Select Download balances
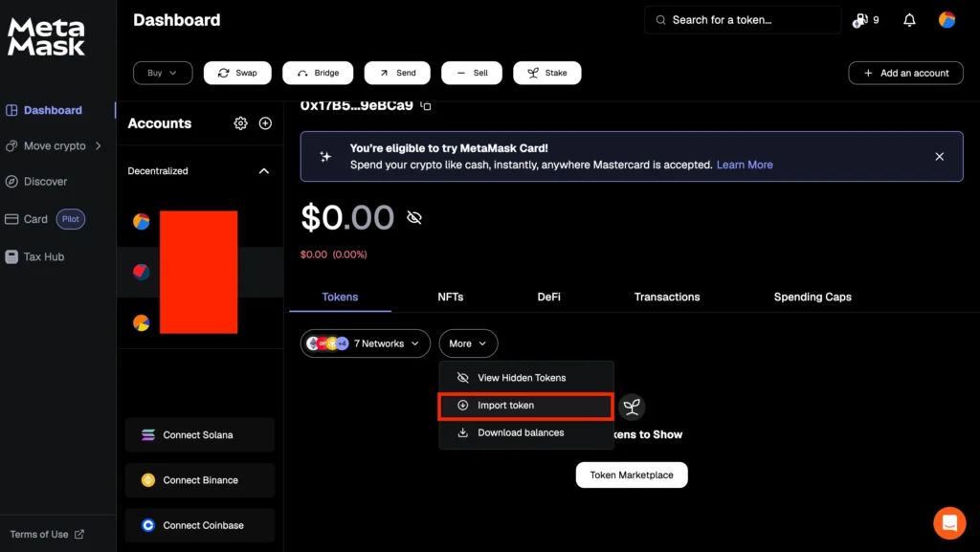980x552 pixels. pyautogui.click(x=526, y=432)
